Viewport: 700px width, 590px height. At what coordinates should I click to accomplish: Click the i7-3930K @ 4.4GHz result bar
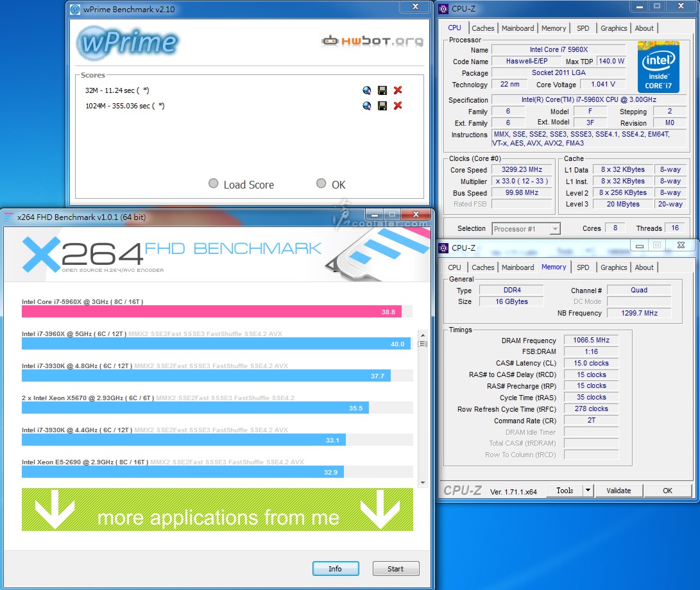184,440
